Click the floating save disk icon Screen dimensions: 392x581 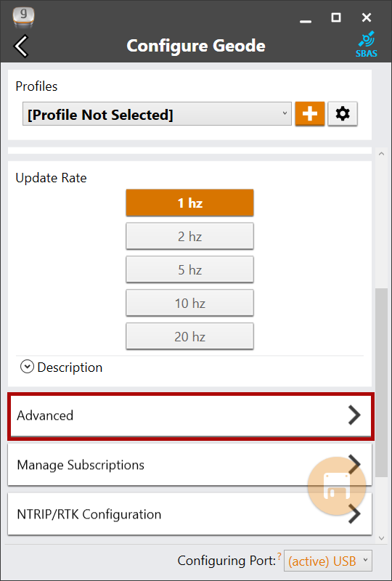[x=337, y=486]
